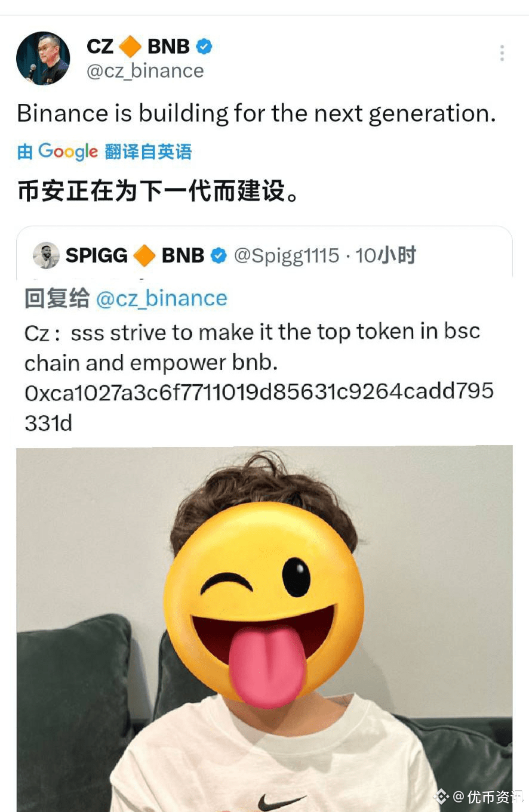Screen dimensions: 529x812
Task: Click the verified badge beside SPIGG BNB
Action: 219,256
